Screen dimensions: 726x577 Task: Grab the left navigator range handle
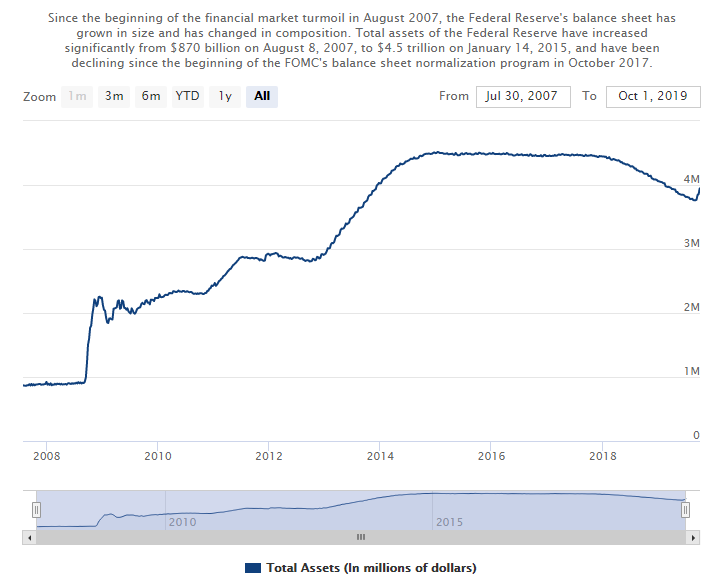coord(36,510)
